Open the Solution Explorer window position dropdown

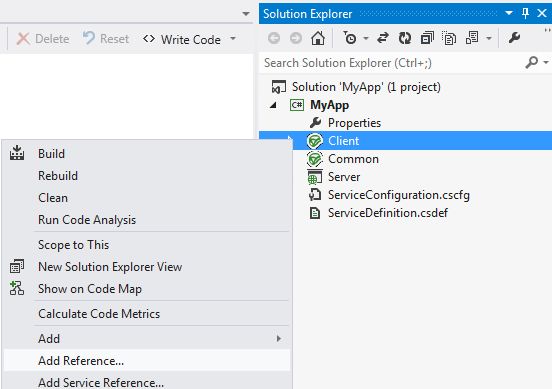509,13
